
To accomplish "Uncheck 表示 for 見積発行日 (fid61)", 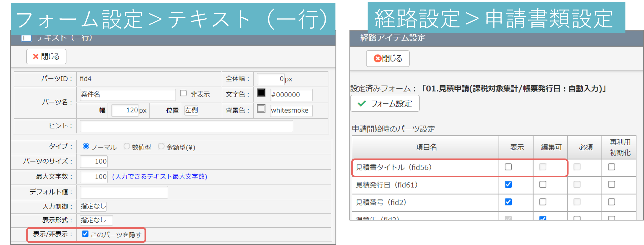I will pos(508,184).
